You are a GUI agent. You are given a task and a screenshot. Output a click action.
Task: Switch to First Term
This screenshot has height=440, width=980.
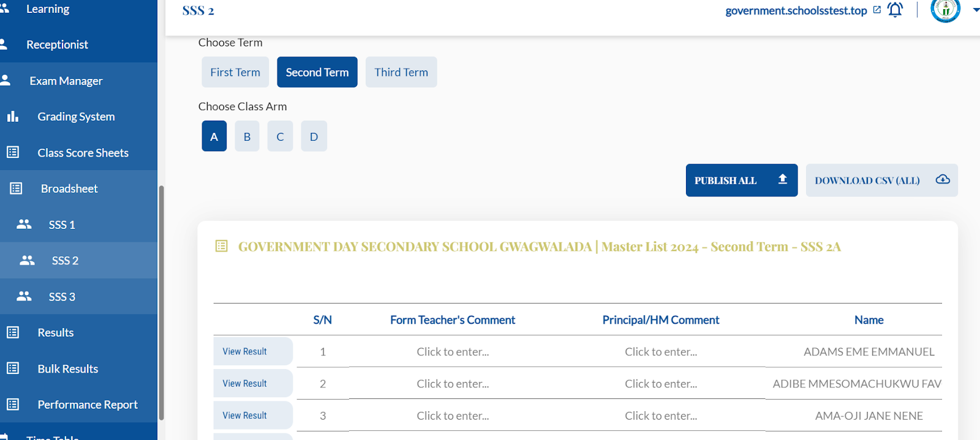coord(235,72)
